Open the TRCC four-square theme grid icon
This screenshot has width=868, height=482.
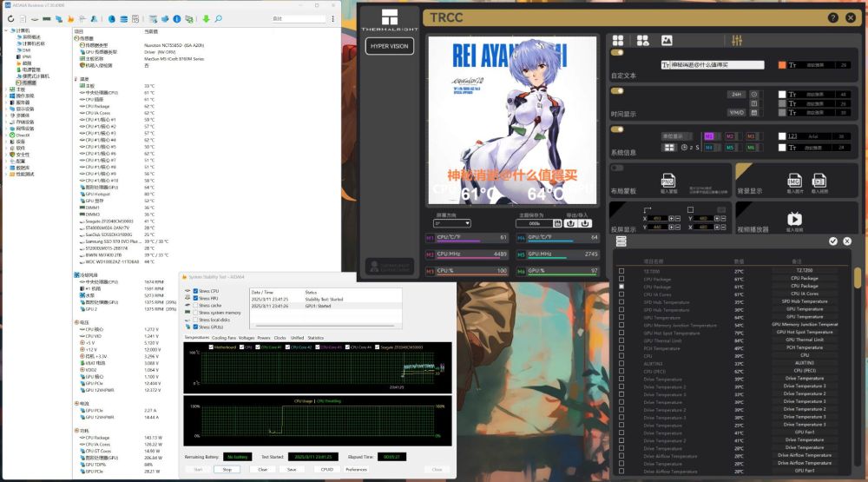tap(618, 41)
